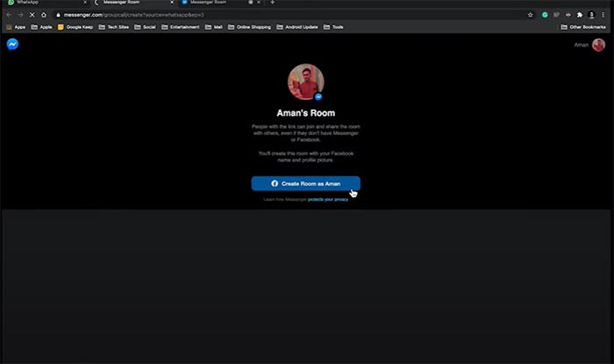Expand the Mail bookmarks folder

pyautogui.click(x=214, y=27)
